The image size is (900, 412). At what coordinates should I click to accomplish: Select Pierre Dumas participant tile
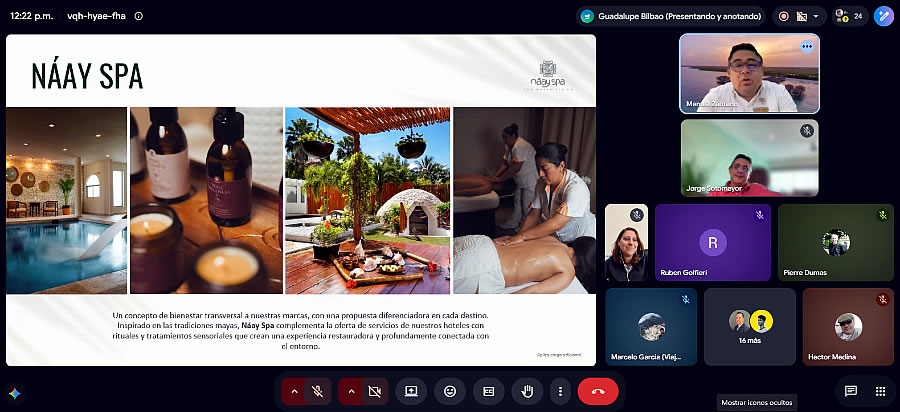(836, 242)
